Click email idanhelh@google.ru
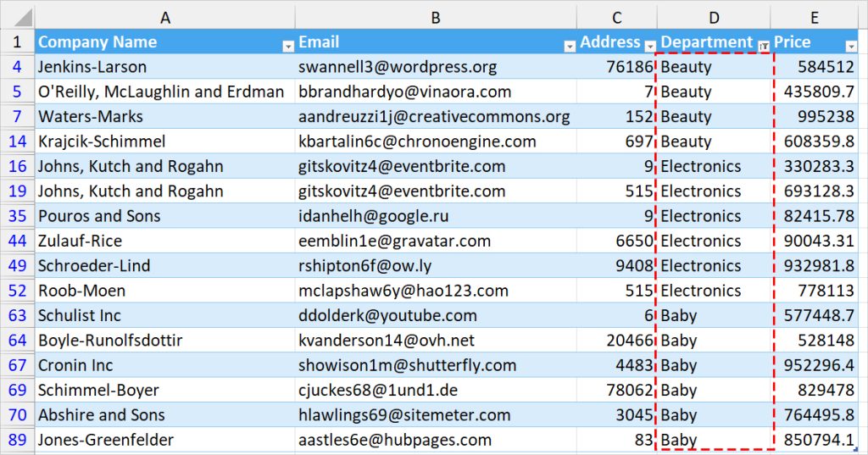868x455 pixels. point(374,216)
